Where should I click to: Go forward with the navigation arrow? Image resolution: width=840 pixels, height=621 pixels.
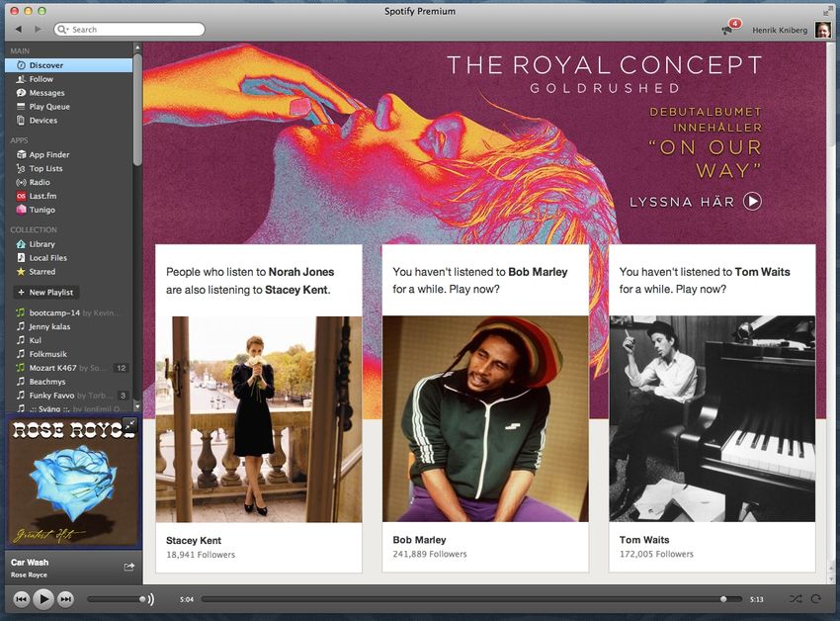point(38,29)
